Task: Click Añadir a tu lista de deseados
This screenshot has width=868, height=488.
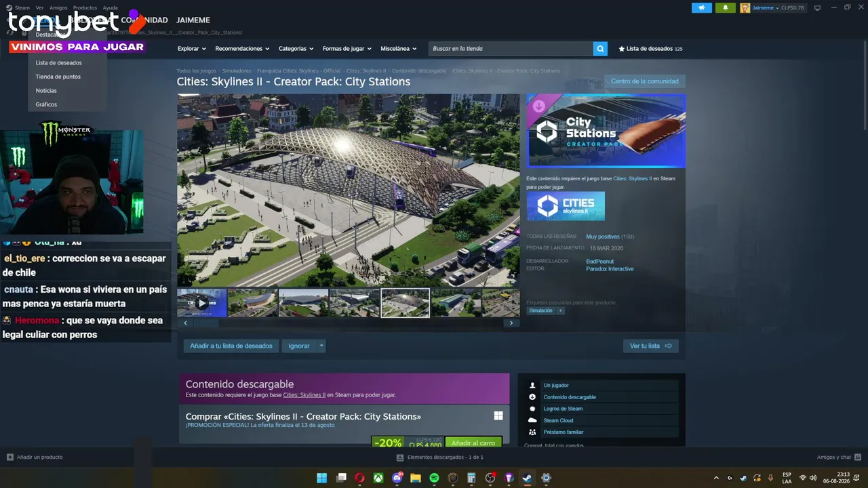Action: coord(231,346)
